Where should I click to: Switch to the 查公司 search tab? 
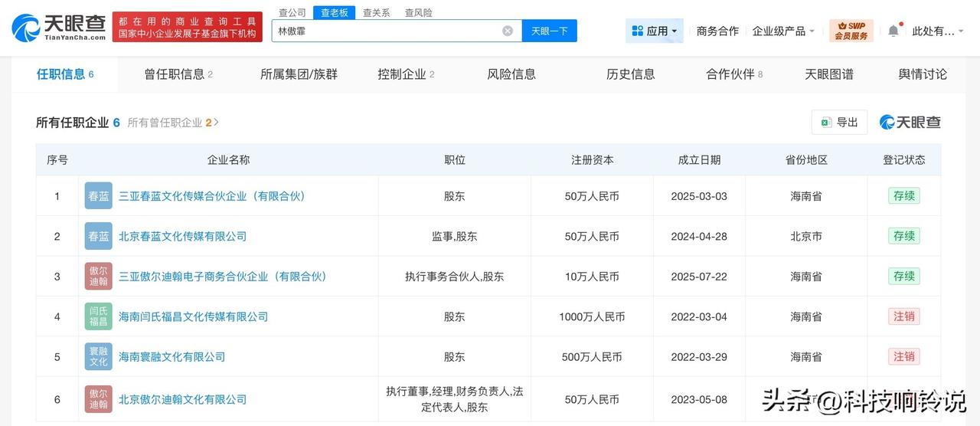click(292, 12)
